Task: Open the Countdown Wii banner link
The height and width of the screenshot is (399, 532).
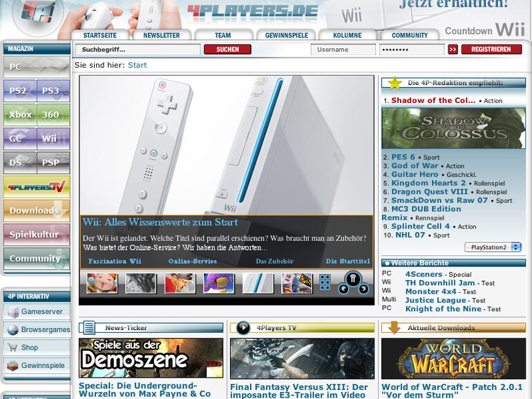Action: pos(485,30)
